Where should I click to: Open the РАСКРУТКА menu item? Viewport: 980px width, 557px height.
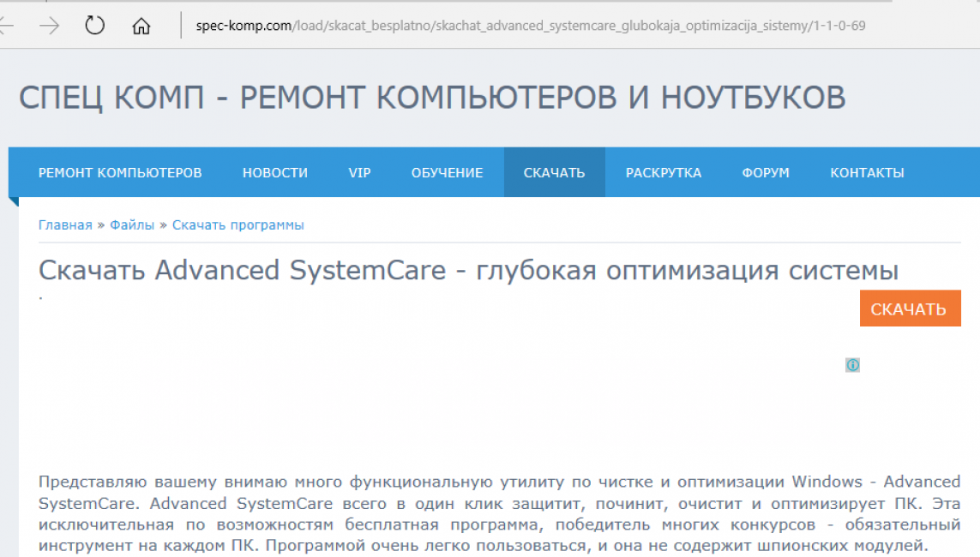664,172
